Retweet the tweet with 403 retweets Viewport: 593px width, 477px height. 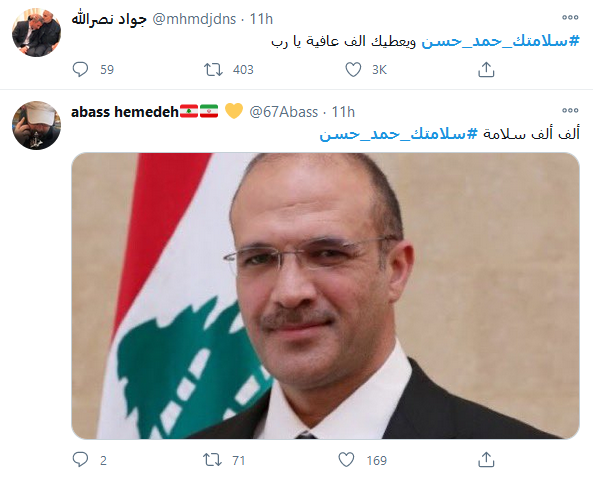213,70
